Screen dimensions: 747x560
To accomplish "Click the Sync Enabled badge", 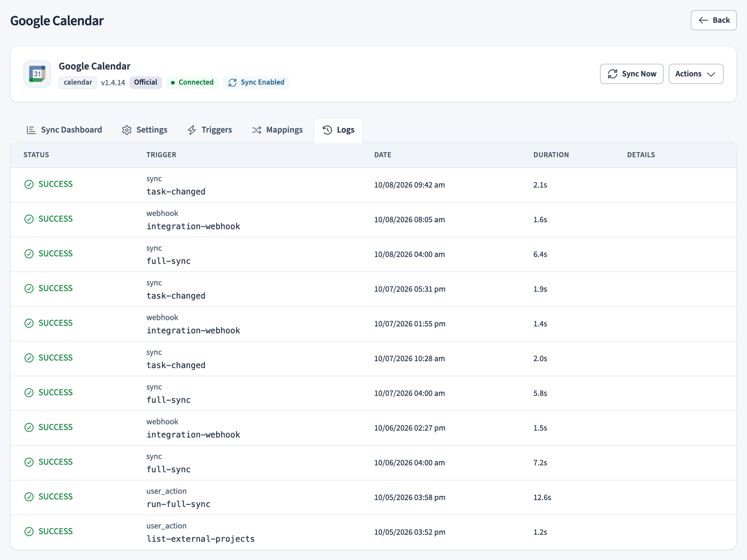I will pos(256,83).
